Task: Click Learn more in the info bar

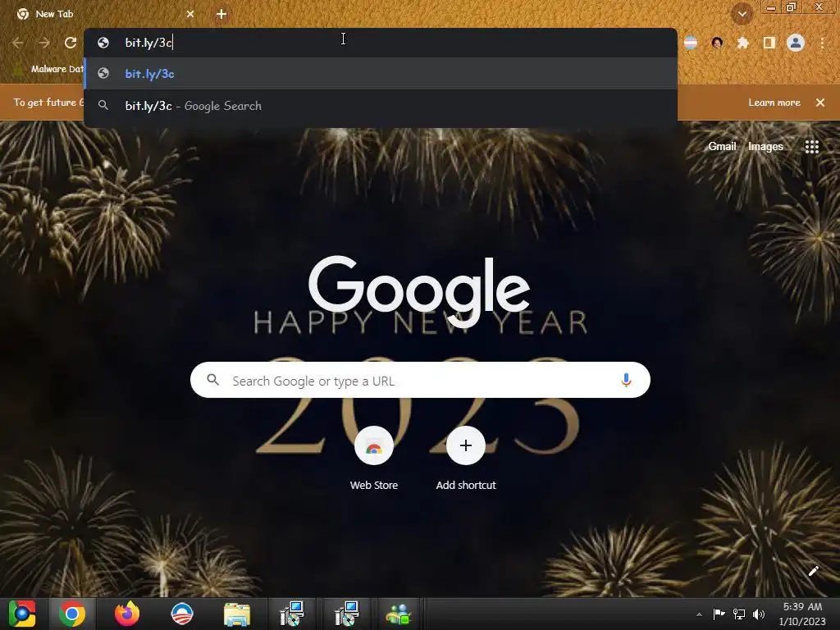Action: (774, 103)
